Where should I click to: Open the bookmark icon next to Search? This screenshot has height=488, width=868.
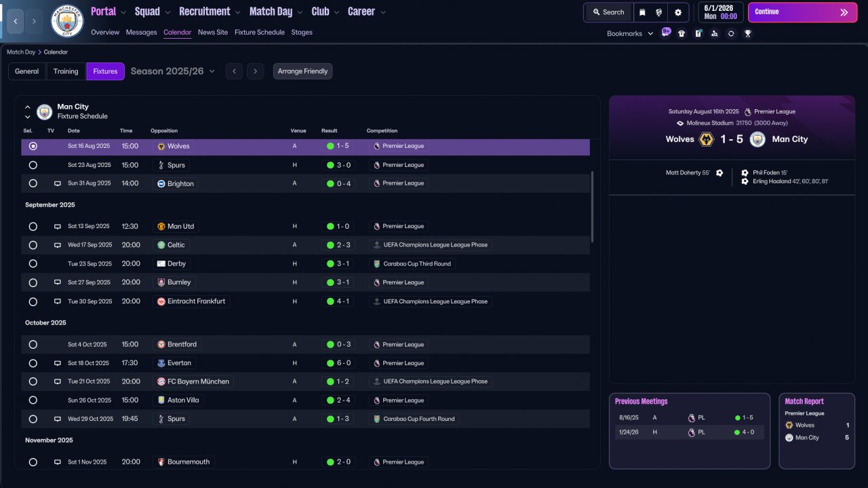coord(642,12)
